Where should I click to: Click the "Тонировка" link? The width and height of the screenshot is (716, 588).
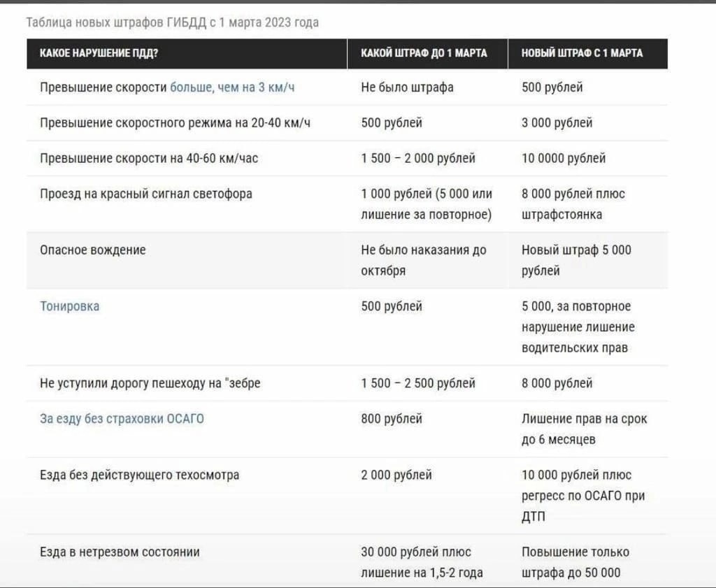coord(69,306)
